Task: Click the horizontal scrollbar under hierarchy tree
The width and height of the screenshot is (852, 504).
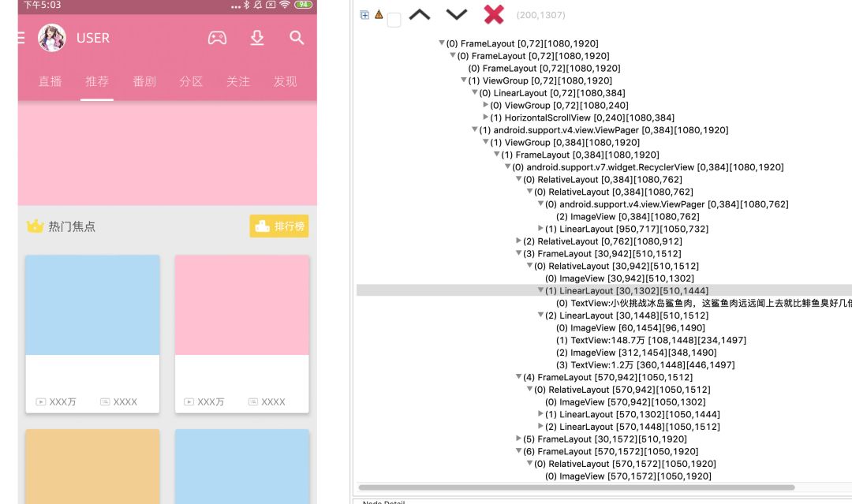Action: pyautogui.click(x=577, y=487)
